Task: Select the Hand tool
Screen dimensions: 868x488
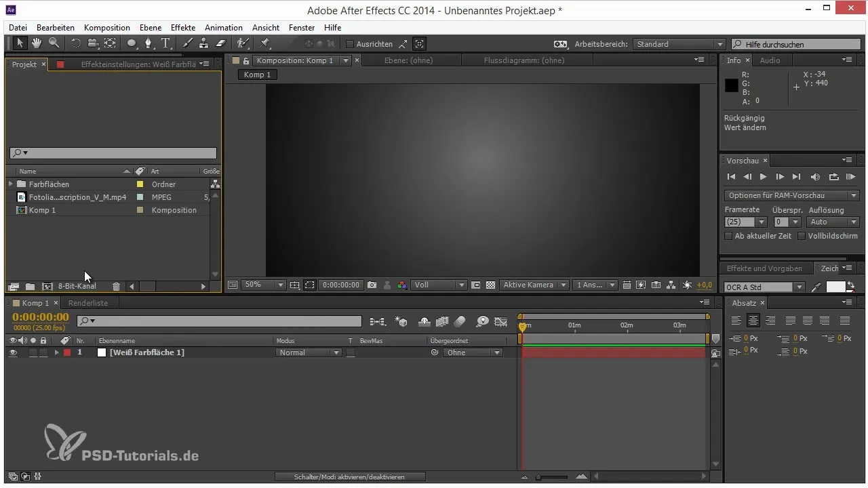Action: (37, 43)
